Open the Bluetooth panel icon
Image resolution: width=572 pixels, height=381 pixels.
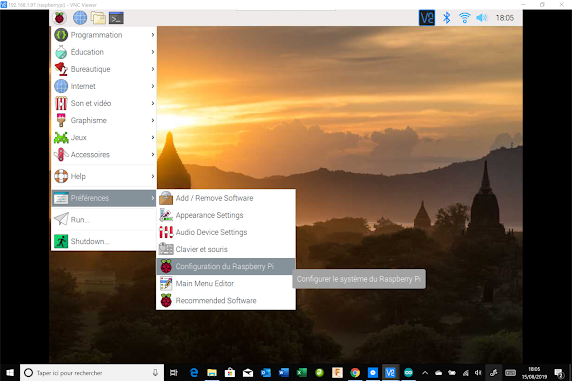pyautogui.click(x=446, y=18)
